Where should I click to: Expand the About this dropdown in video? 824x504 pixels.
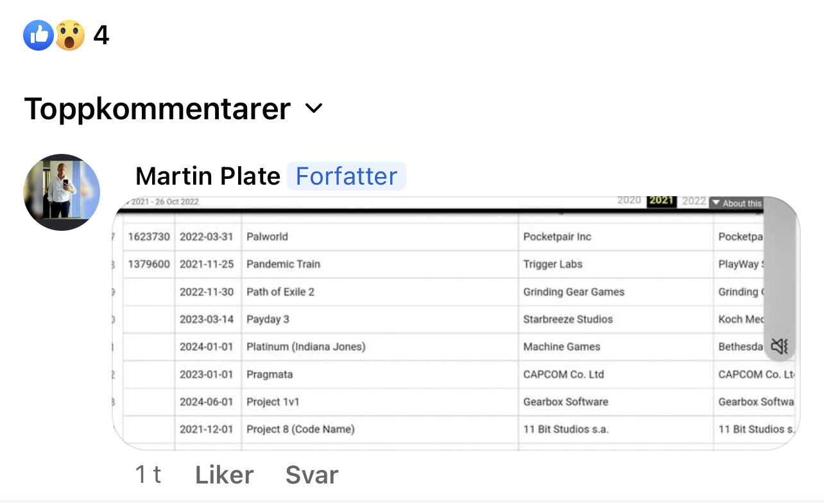click(736, 203)
